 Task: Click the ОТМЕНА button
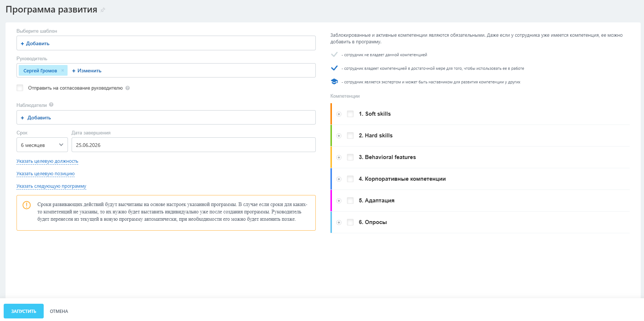click(x=59, y=311)
